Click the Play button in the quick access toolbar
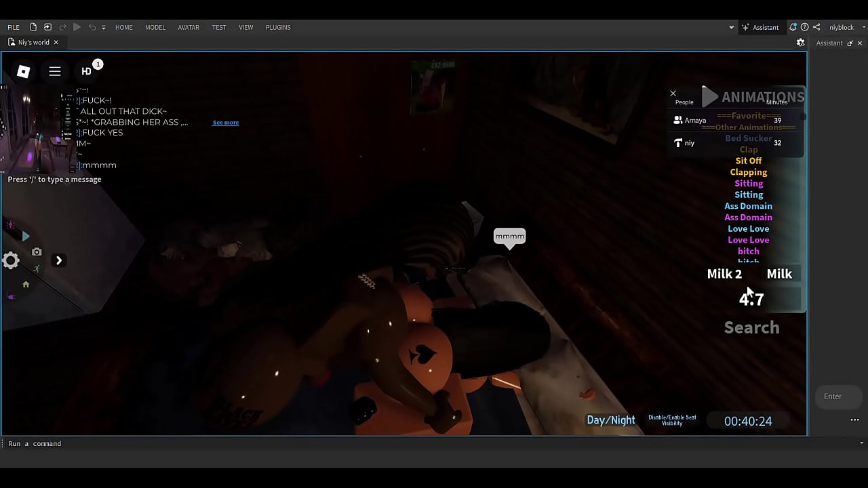Image resolution: width=868 pixels, height=488 pixels. [77, 27]
